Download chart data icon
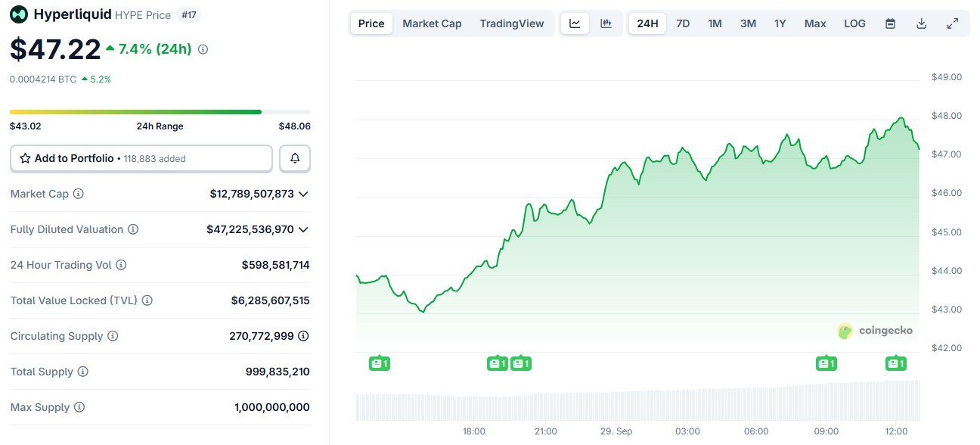This screenshot has width=980, height=445. pyautogui.click(x=921, y=23)
